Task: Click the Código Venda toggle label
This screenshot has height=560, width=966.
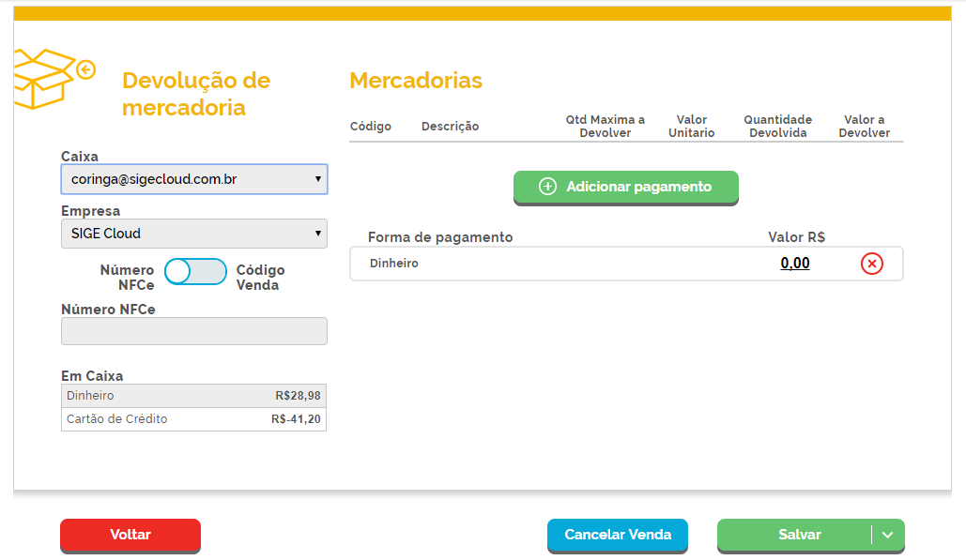Action: click(x=260, y=278)
